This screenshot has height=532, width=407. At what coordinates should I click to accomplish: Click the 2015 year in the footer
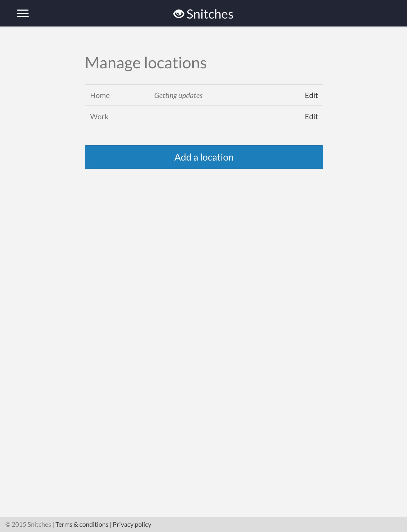pyautogui.click(x=19, y=525)
